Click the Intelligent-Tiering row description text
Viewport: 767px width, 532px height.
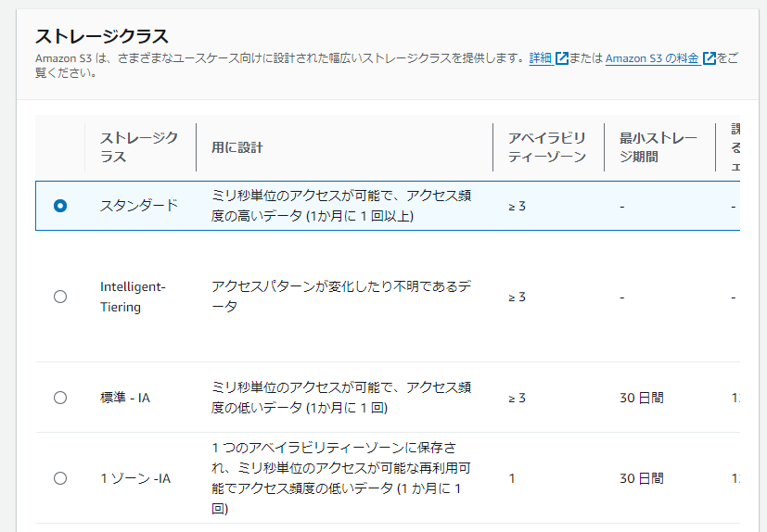click(341, 297)
